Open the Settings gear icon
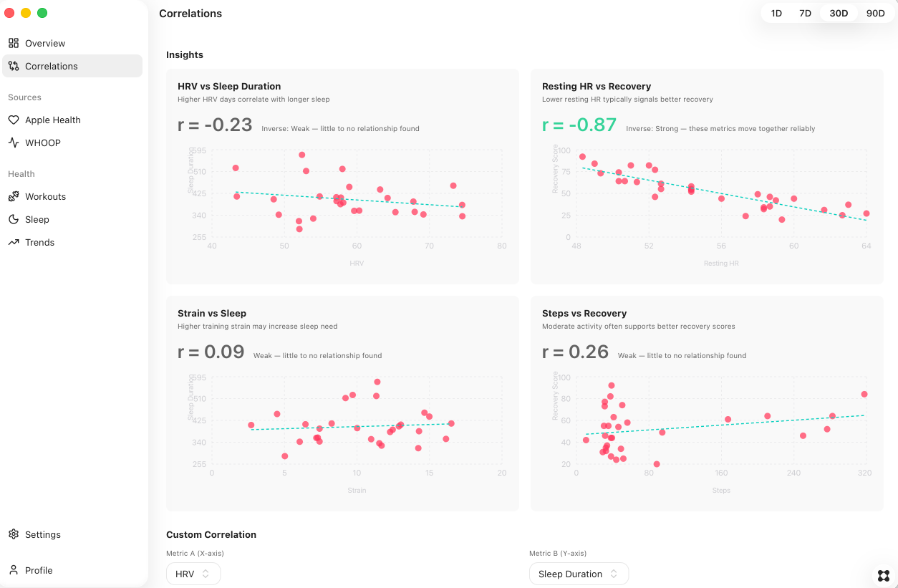The width and height of the screenshot is (898, 588). coord(14,534)
